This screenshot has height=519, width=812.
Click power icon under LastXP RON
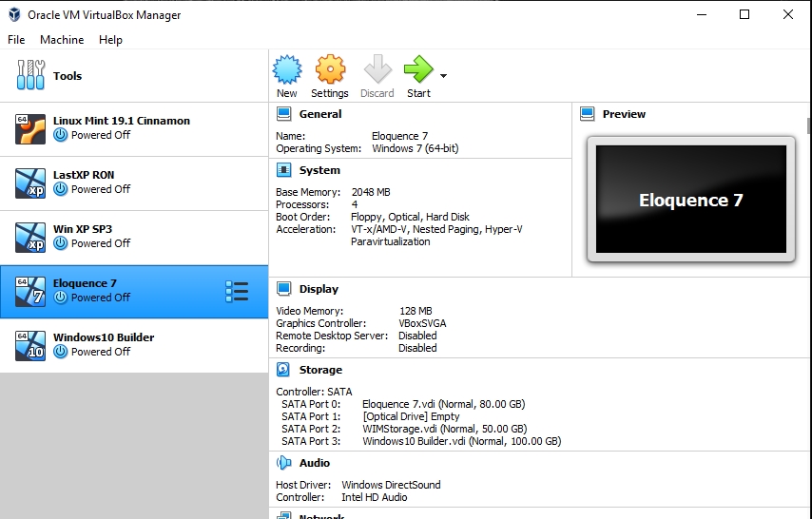pos(61,189)
